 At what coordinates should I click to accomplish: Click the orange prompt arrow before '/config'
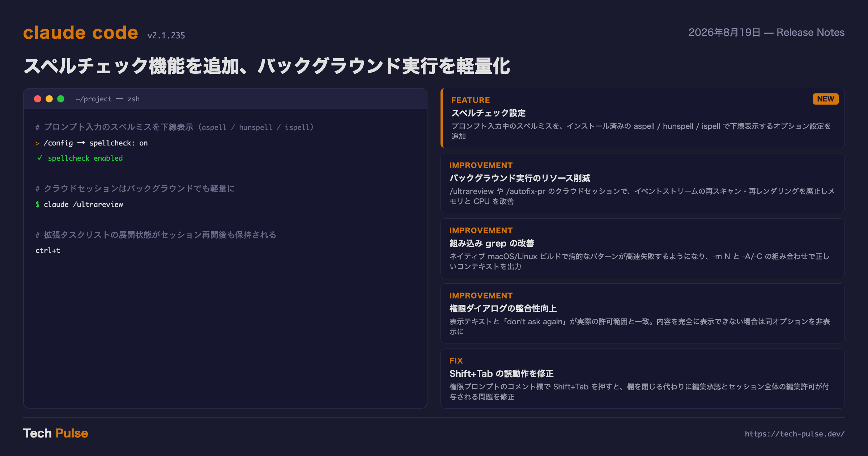(37, 143)
